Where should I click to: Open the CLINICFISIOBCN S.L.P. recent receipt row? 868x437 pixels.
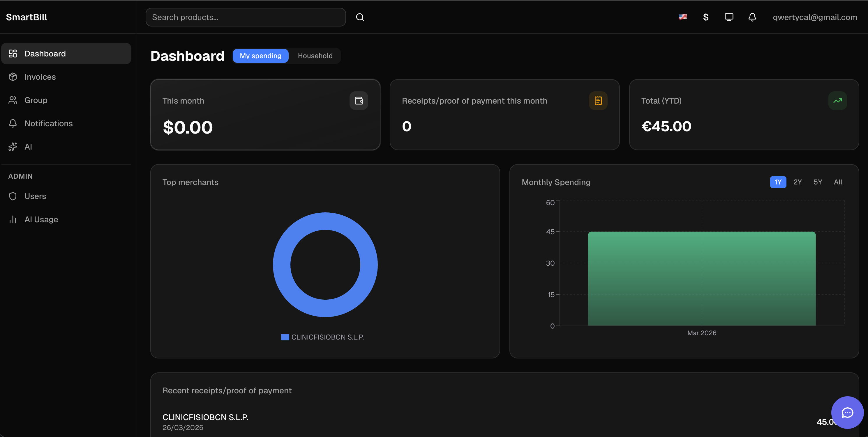tap(504, 422)
